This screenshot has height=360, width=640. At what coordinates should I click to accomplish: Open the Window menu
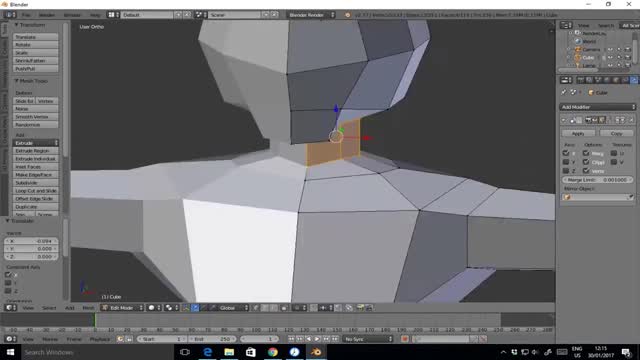(72, 15)
